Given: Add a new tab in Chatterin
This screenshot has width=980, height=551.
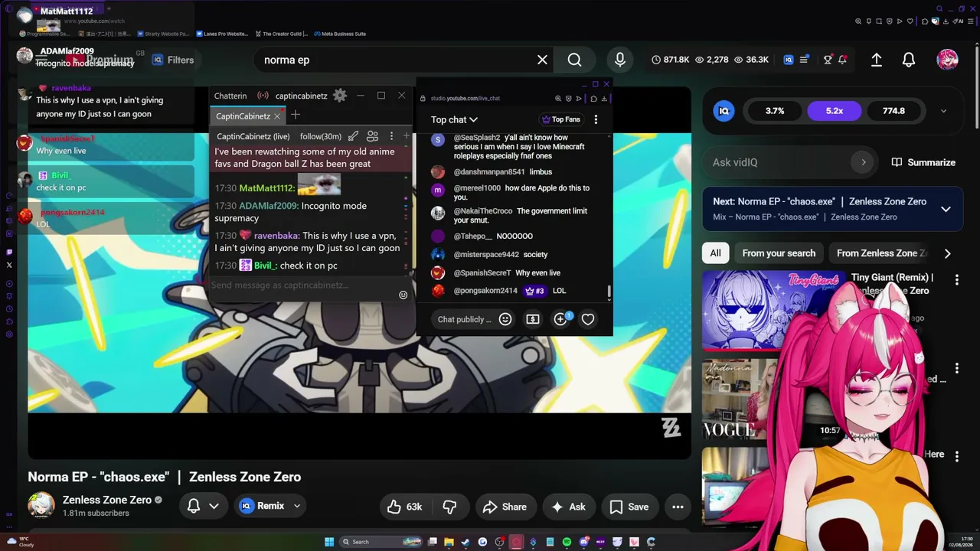Looking at the screenshot, I should 296,115.
